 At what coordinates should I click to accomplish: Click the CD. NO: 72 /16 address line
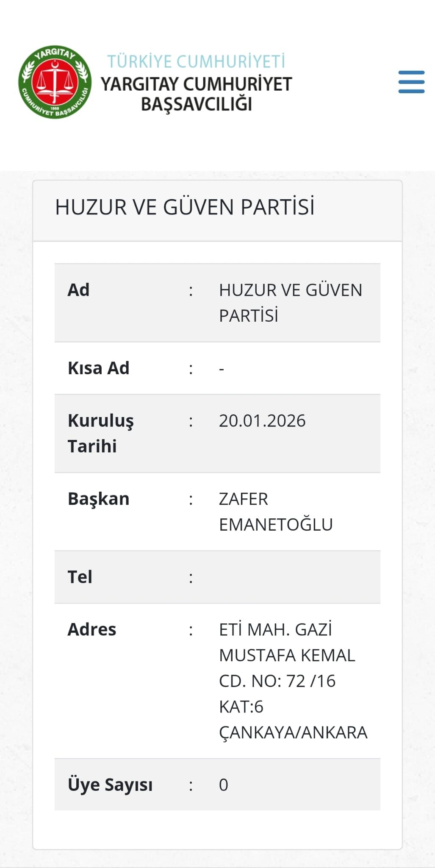point(277,681)
